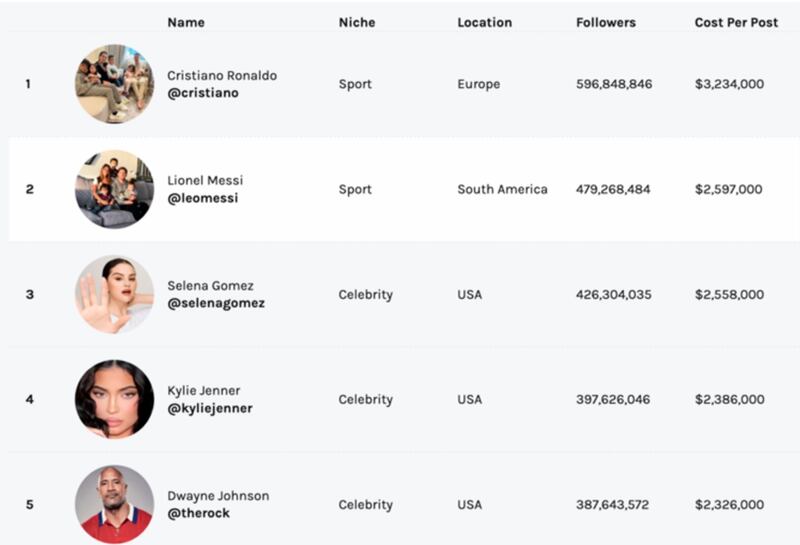Click Cristiano Ronaldo's profile picture

point(114,84)
